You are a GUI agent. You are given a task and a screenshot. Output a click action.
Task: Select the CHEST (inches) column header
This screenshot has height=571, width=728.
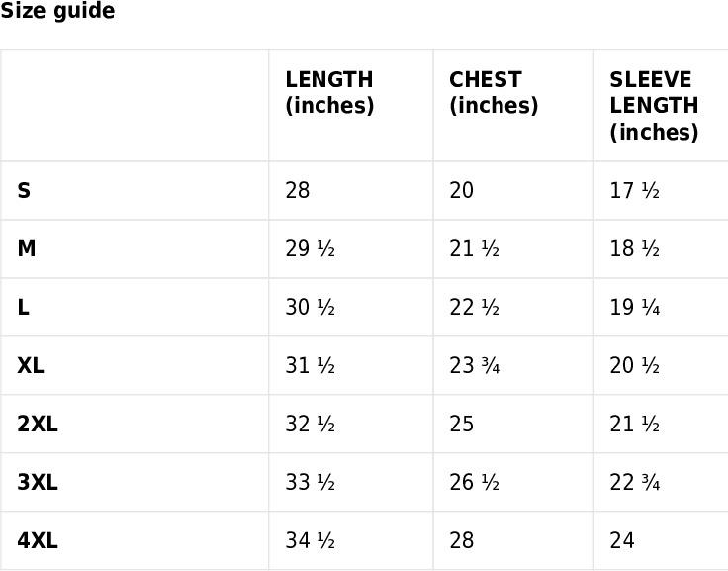pos(494,92)
